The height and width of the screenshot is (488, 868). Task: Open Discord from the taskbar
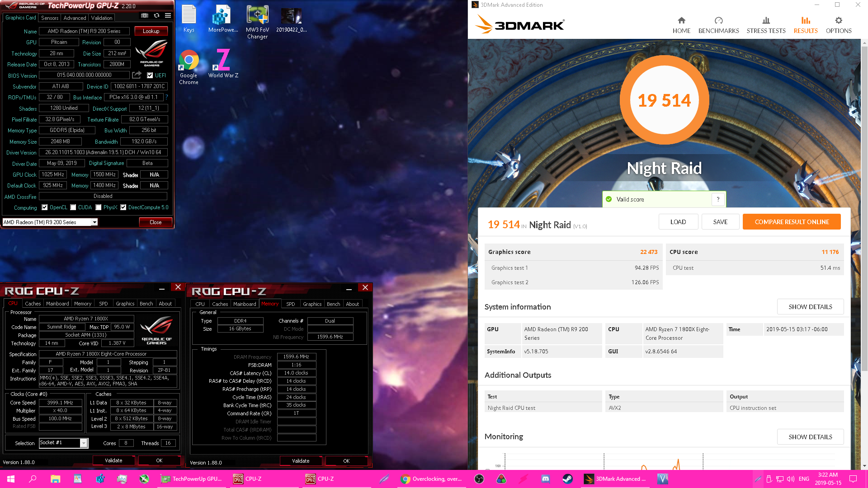546,479
